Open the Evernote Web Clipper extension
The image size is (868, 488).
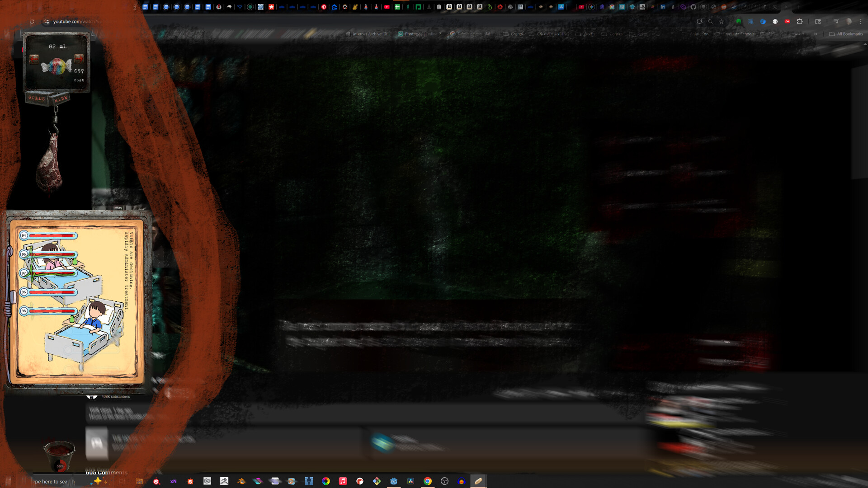tap(739, 21)
